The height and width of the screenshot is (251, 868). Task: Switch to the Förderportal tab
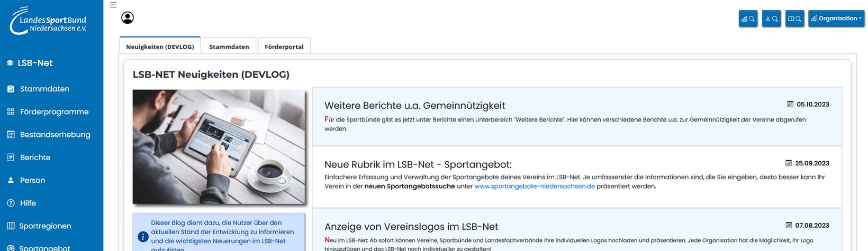tap(284, 46)
